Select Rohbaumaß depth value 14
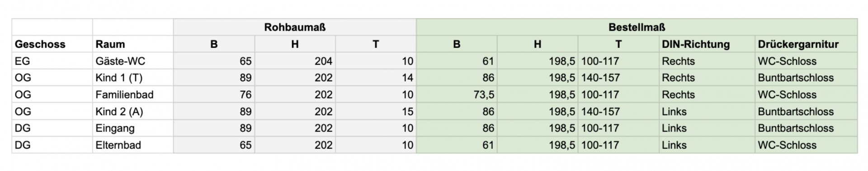 tap(376, 78)
